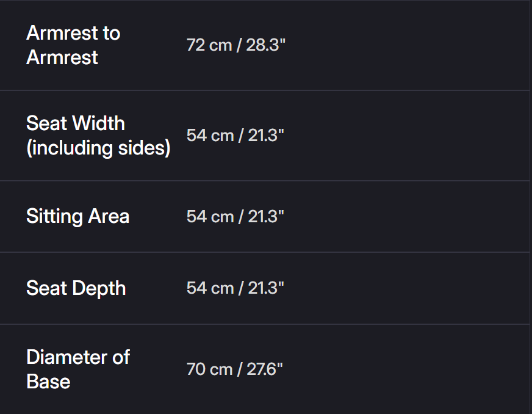Click the word "Armrest" on the second line

62,57
